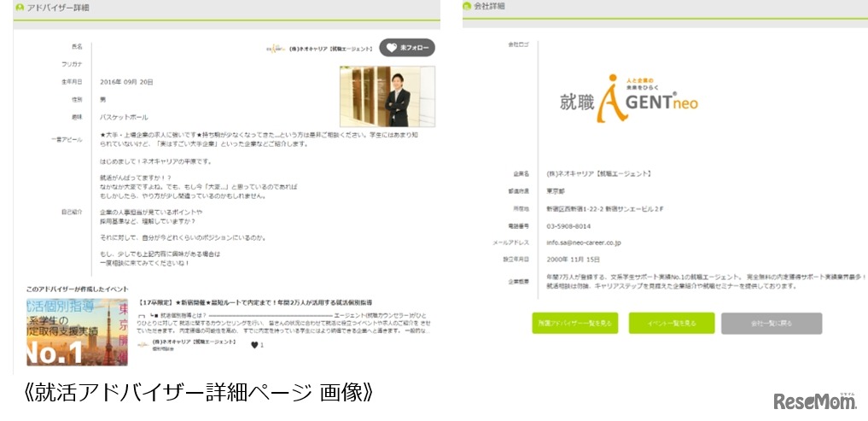Click the 就職AGENT neo company logo
The height and width of the screenshot is (421, 868).
628,98
